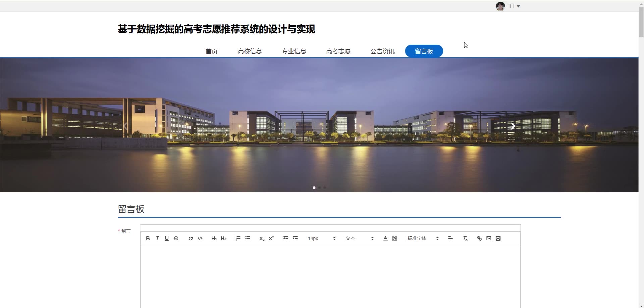
Task: Open the 专业信息 tab
Action: [x=294, y=51]
